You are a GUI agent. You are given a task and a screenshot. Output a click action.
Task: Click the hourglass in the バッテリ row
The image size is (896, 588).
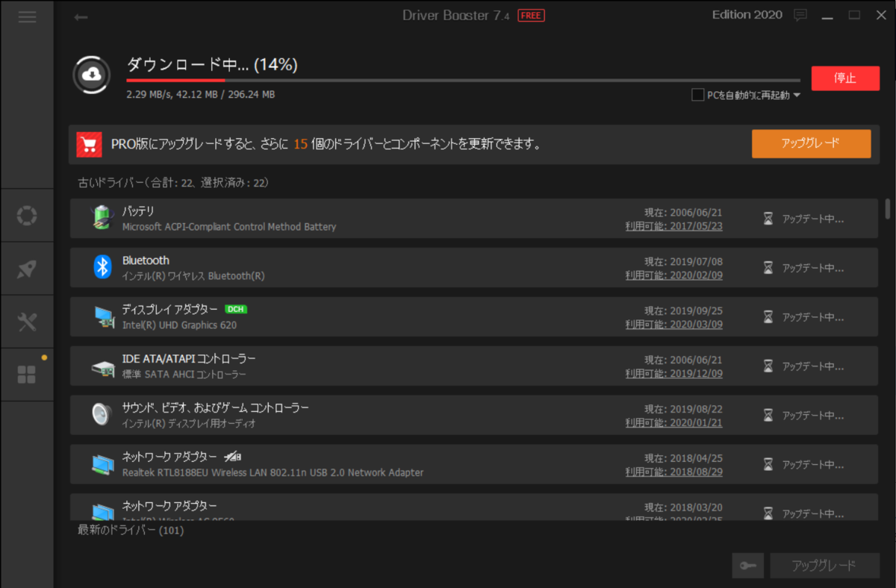tap(768, 219)
